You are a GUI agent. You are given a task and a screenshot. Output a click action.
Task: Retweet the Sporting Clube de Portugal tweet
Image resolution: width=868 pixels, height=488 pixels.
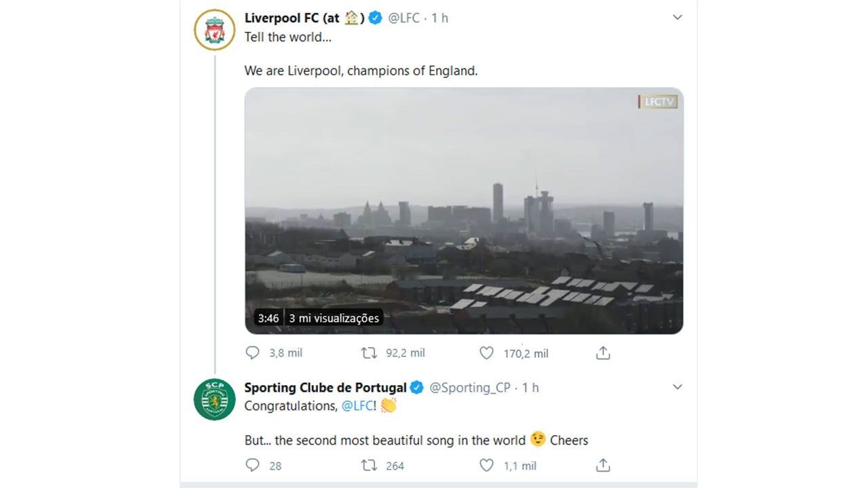click(x=369, y=466)
